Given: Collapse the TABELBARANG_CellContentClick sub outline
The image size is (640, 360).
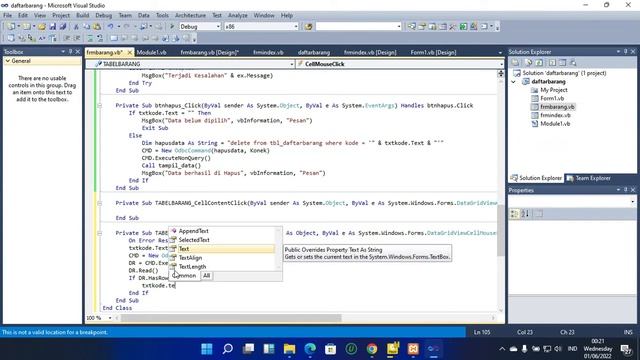Looking at the screenshot, I should 99,203.
